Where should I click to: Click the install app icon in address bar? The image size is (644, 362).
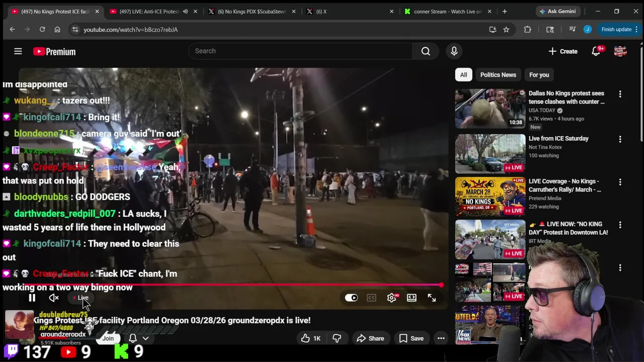point(493,30)
